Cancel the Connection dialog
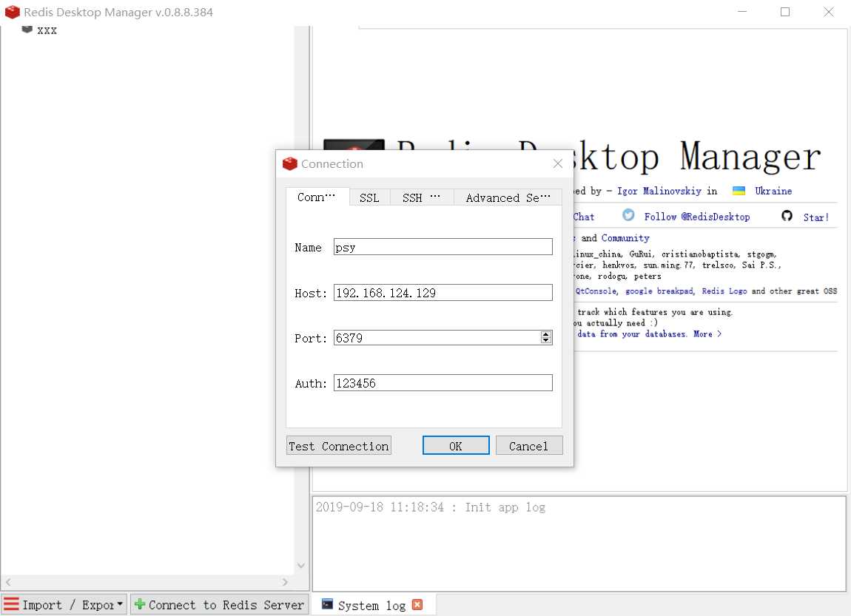This screenshot has height=616, width=851. [529, 446]
